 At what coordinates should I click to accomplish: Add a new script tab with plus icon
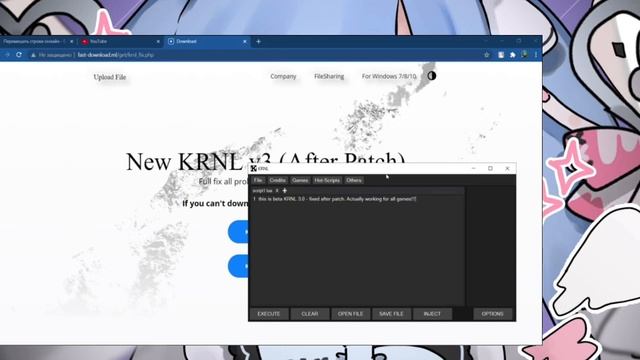point(284,191)
